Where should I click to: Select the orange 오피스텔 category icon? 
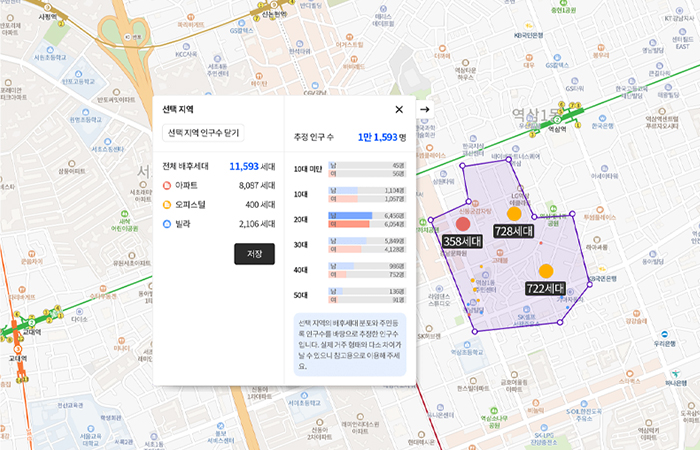167,205
